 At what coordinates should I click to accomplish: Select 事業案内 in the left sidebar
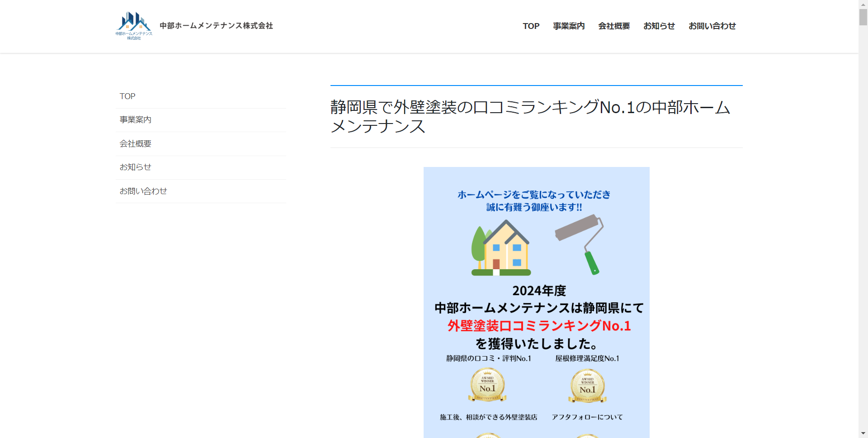[201, 120]
